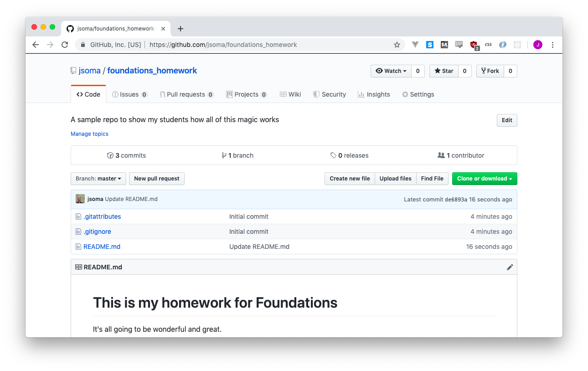Click jsoma username in latest commit row

click(x=95, y=199)
